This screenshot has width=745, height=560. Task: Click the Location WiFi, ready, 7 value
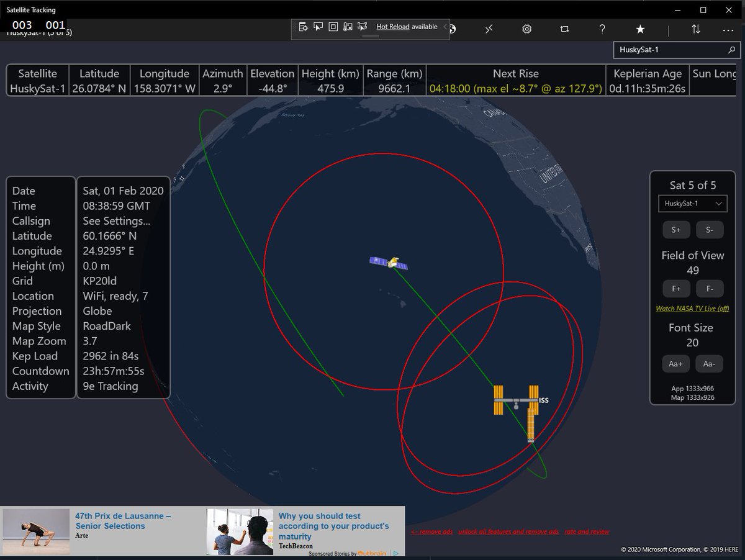tap(115, 296)
